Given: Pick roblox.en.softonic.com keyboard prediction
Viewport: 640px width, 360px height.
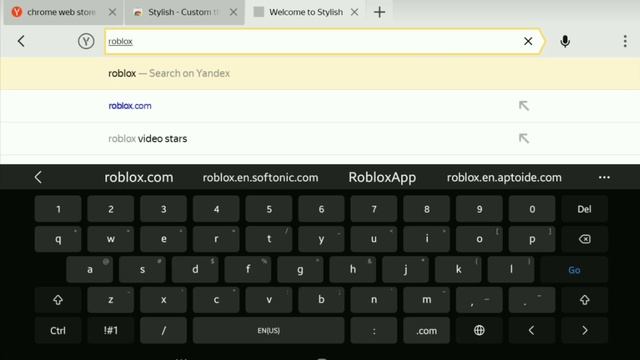Looking at the screenshot, I should [260, 178].
